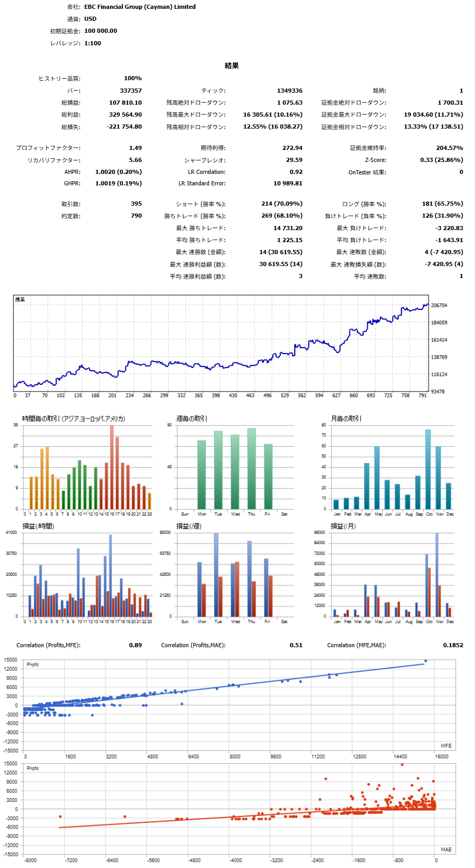
Task: Click the hourly trades chart title
Action: point(73,419)
